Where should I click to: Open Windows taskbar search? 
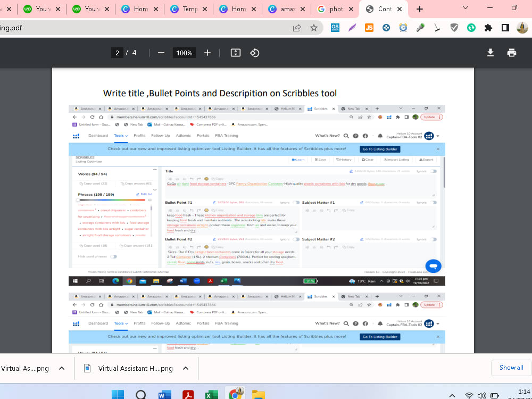(x=141, y=395)
